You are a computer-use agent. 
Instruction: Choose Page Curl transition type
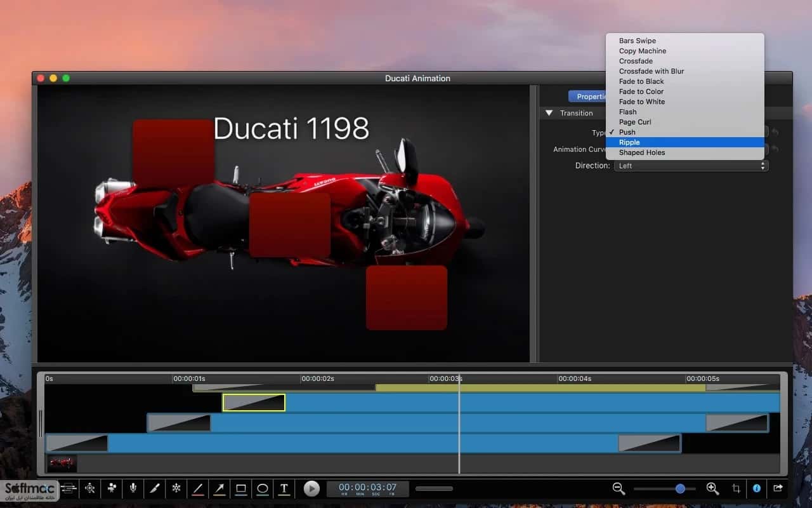(x=685, y=122)
